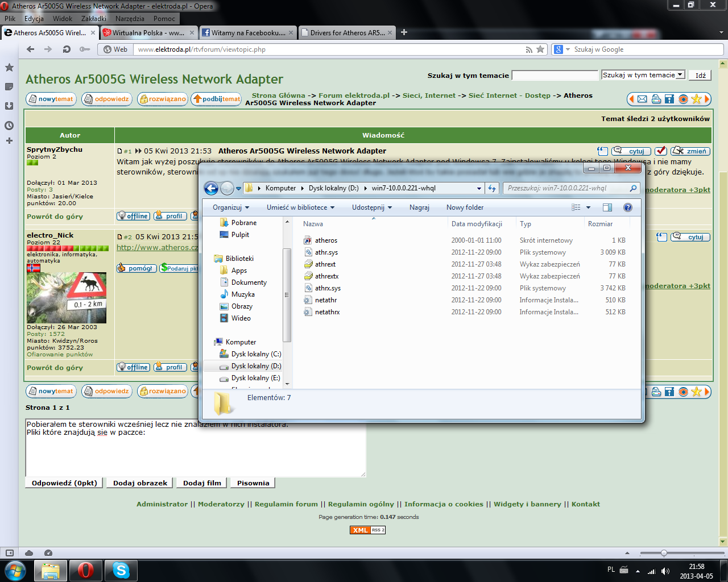Click Explorer refresh button next to address path
The width and height of the screenshot is (728, 582).
pyautogui.click(x=493, y=188)
